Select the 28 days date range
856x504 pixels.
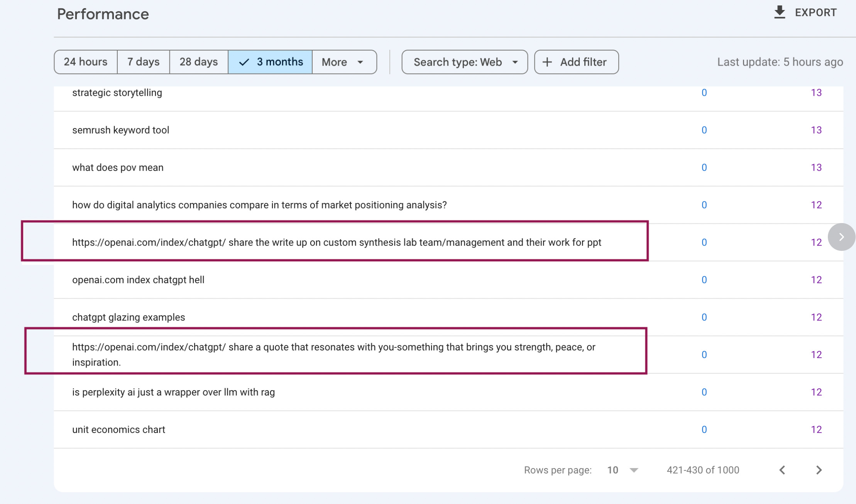[198, 62]
